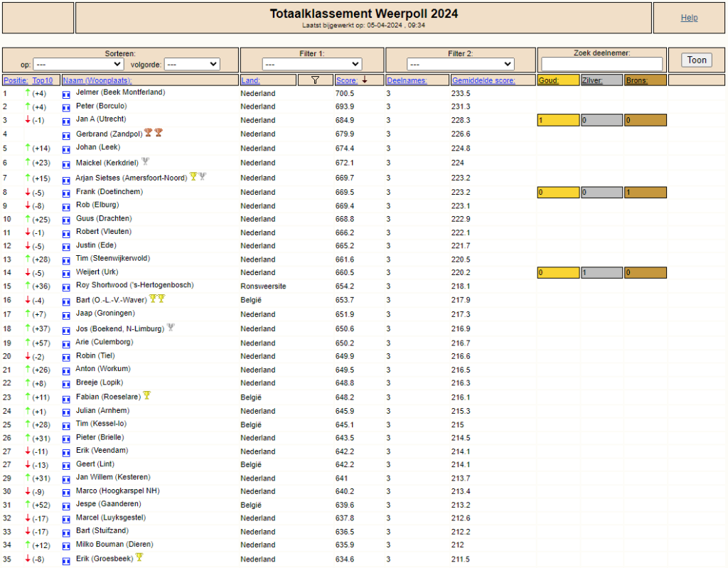728x568 pixels.
Task: Open the 'Sorteren op' dropdown
Action: pyautogui.click(x=78, y=64)
